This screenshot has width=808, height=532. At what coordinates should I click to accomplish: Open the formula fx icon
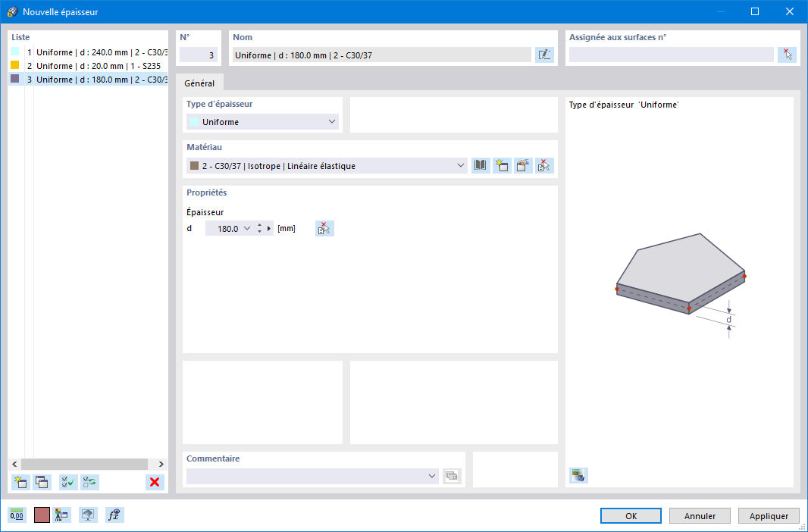(x=114, y=515)
